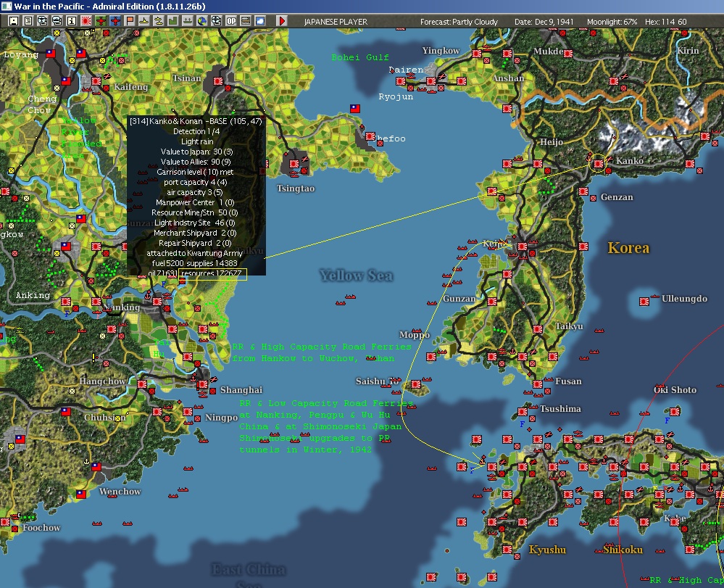Click the Chinese flag north of Chefoo

pyautogui.click(x=355, y=109)
